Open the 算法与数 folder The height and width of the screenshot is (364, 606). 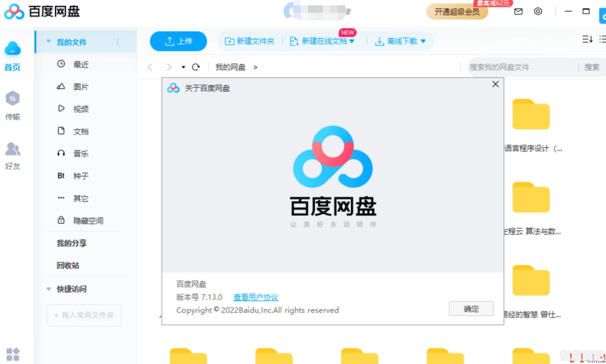coord(531,197)
